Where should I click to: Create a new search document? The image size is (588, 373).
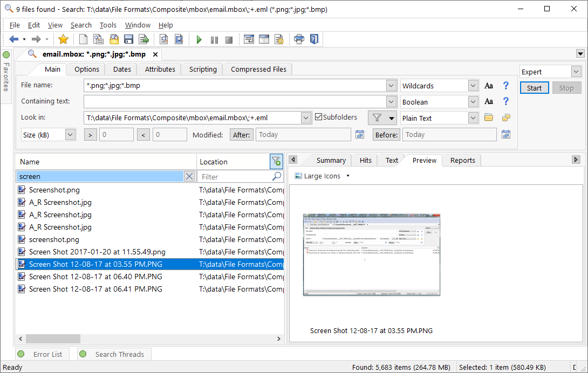click(83, 39)
